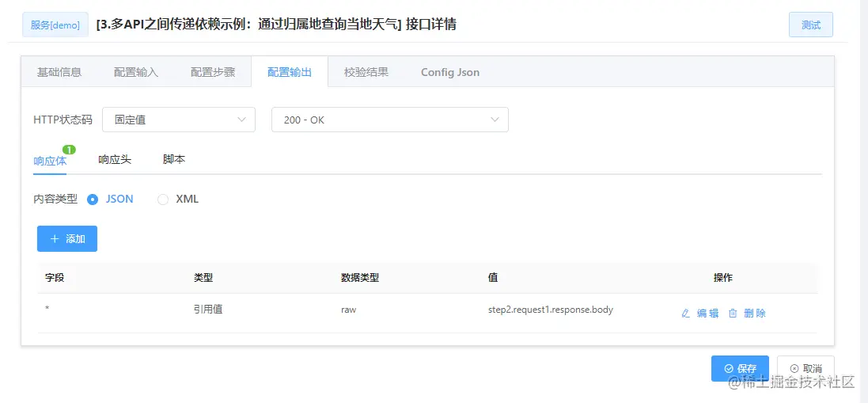Viewport: 868px width, 403px height.
Task: Click the 添加 button text
Action: (75, 238)
